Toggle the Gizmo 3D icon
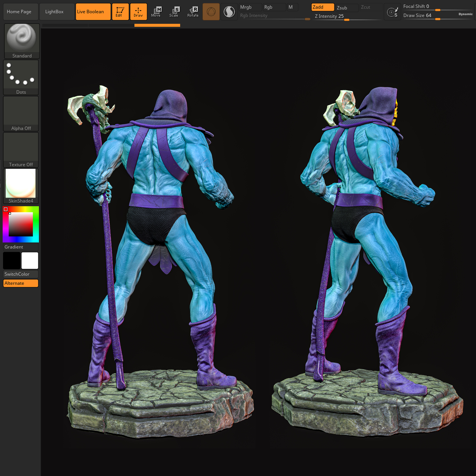This screenshot has height=476, width=476. coord(211,12)
